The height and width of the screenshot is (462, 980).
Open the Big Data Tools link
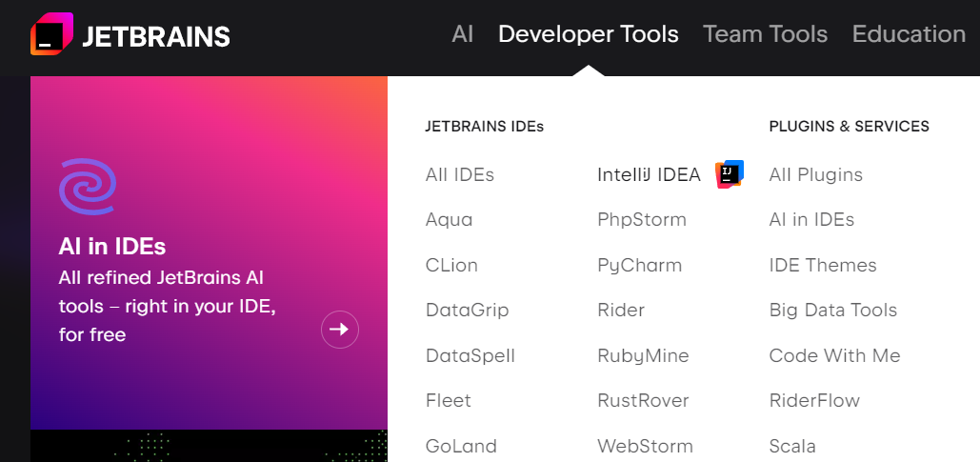tap(833, 311)
